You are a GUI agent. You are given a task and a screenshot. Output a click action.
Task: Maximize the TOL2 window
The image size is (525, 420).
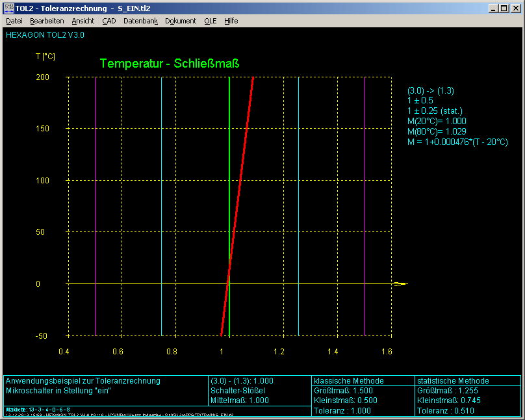click(506, 8)
